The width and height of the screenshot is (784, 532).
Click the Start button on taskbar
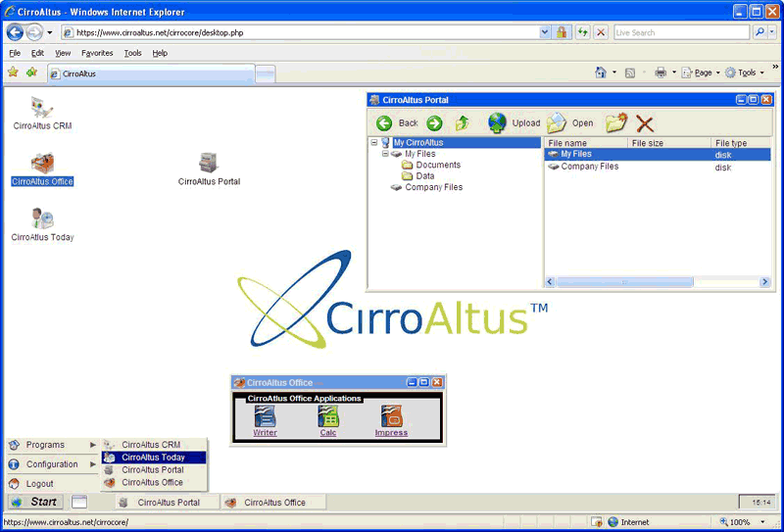point(36,502)
